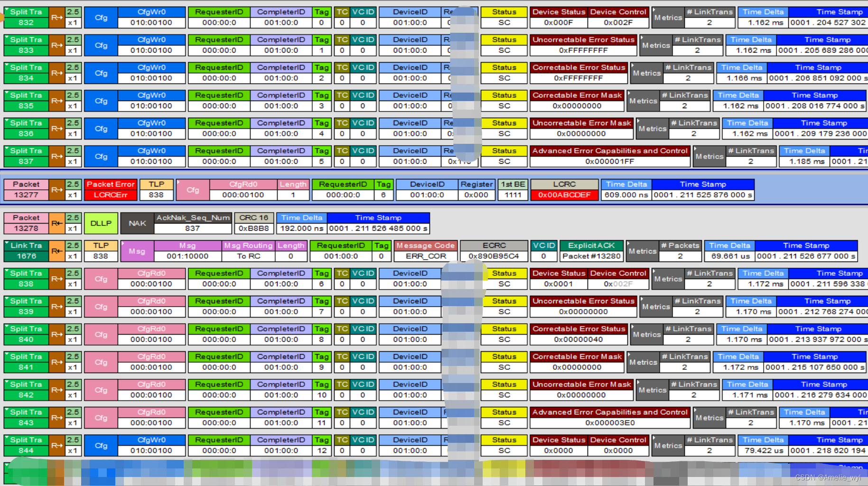Image resolution: width=868 pixels, height=486 pixels.
Task: Expand Split Tra 835 transaction header
Action: (x=26, y=101)
